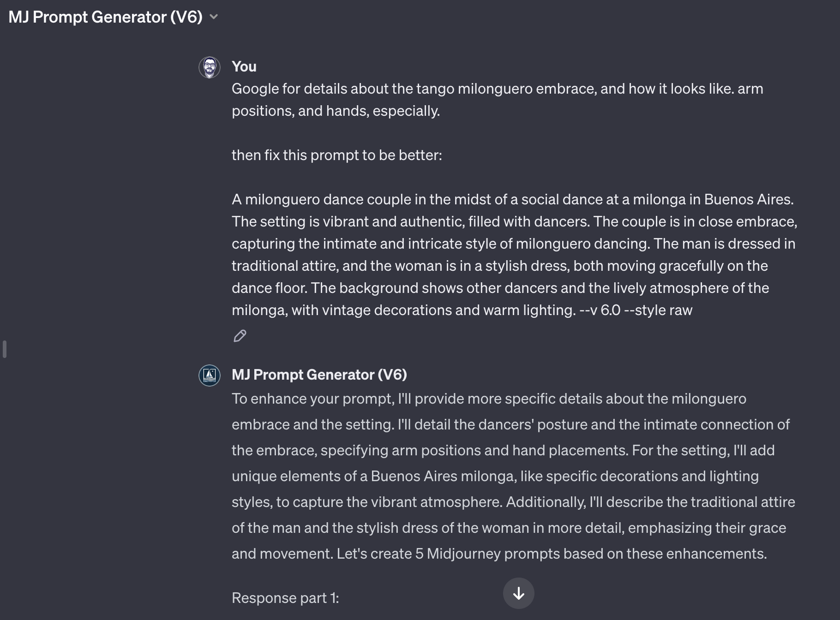Click the 'Response part 1:' text

[285, 598]
